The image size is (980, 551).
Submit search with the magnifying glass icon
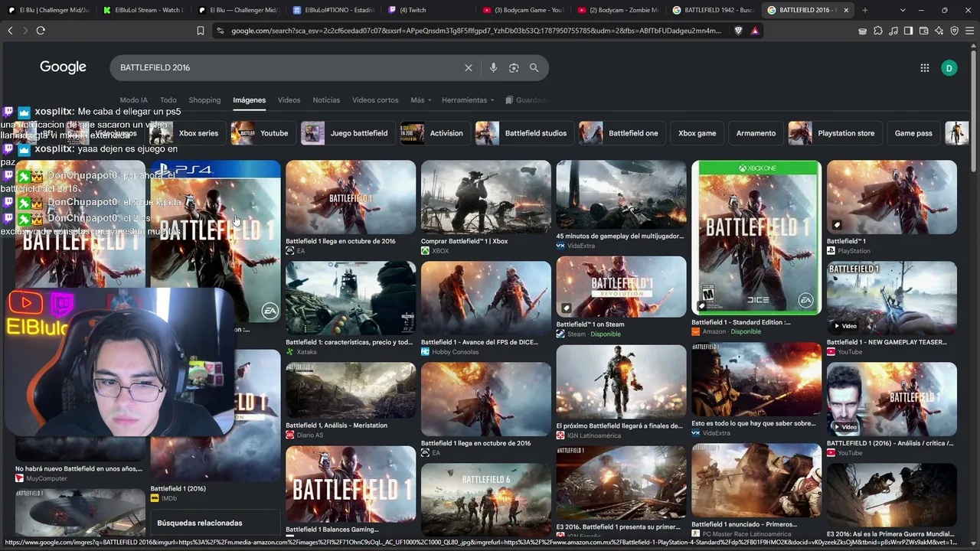pyautogui.click(x=534, y=67)
